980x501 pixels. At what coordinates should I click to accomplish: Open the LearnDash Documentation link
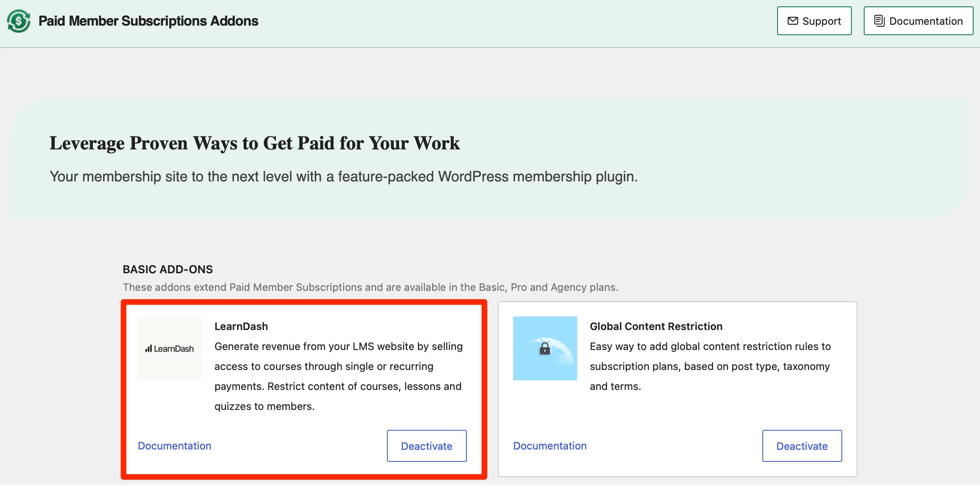[175, 446]
